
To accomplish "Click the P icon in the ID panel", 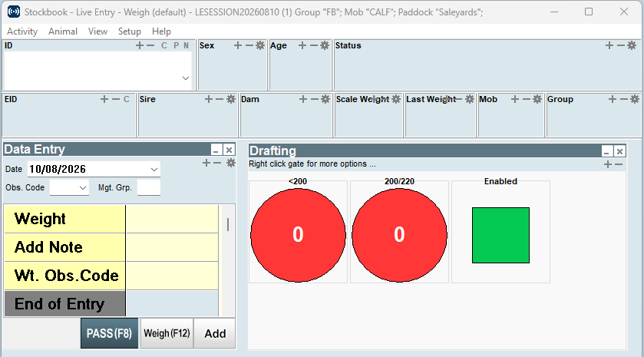I will tap(177, 45).
